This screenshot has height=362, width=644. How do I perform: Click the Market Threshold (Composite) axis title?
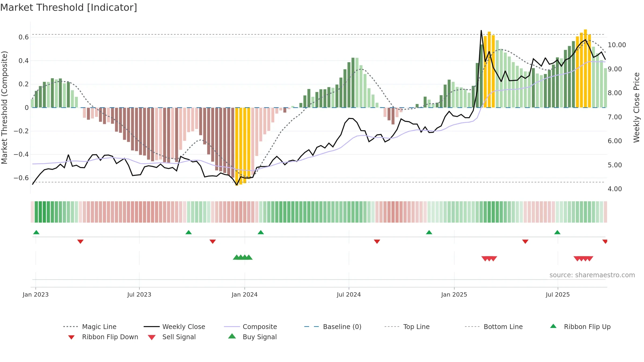tap(4, 108)
